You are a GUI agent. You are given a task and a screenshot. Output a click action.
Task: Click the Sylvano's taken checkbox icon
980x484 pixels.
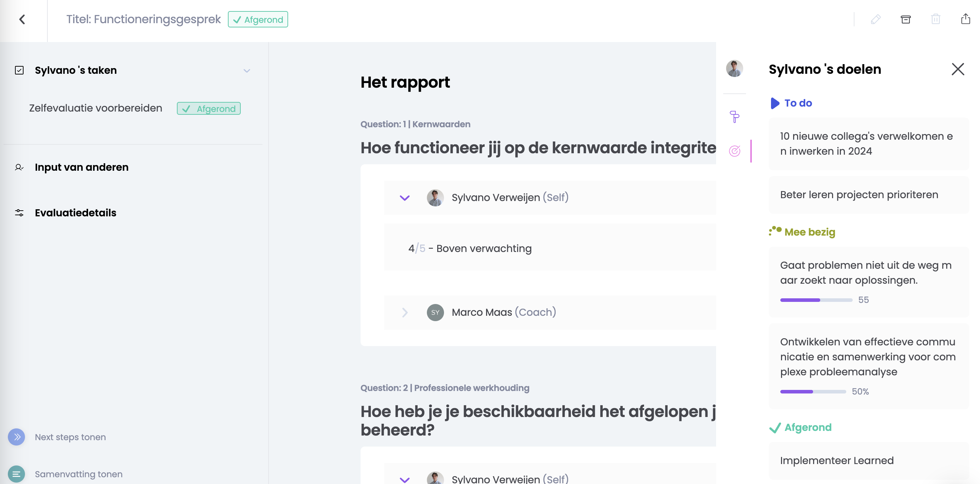coord(19,70)
